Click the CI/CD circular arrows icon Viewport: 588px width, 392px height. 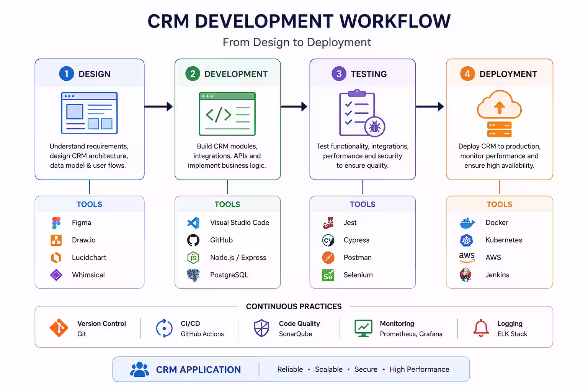tap(164, 328)
